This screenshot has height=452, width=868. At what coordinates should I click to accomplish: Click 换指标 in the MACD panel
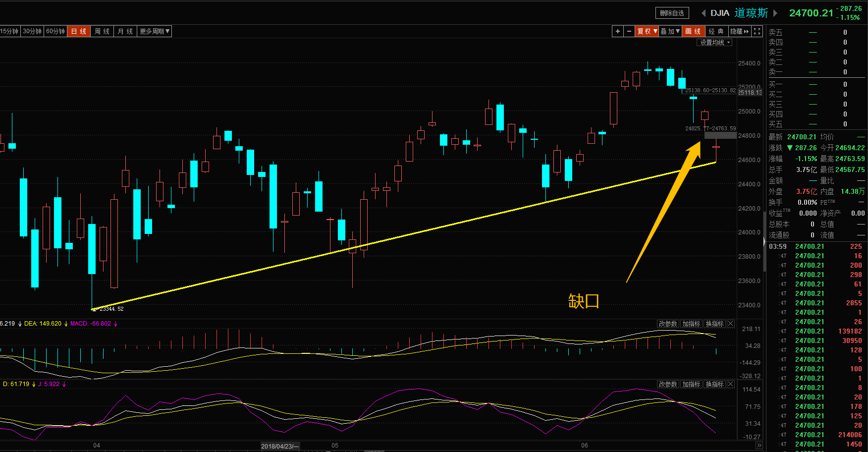coord(714,324)
